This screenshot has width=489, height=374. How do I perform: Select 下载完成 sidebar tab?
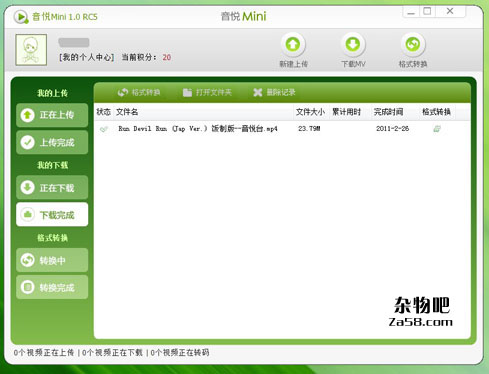point(52,215)
